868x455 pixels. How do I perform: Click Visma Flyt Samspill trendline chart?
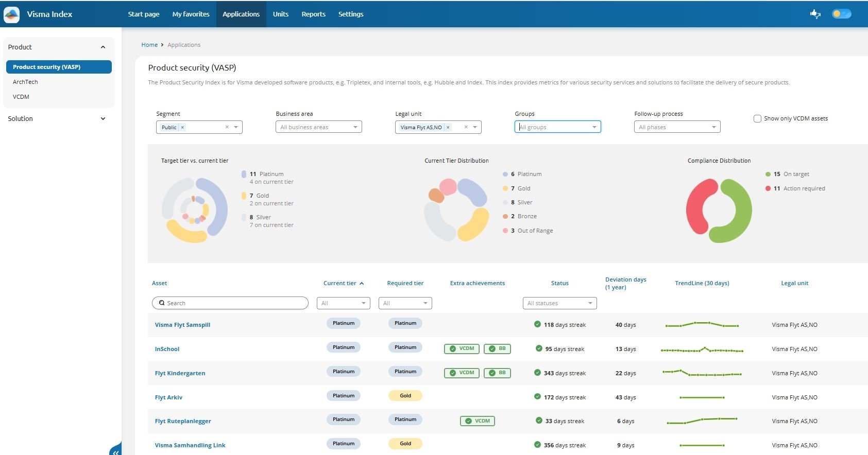pyautogui.click(x=702, y=324)
